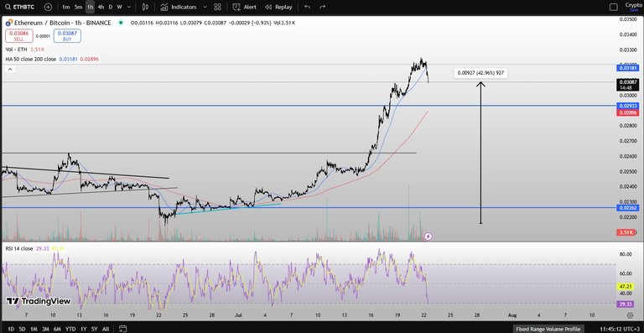Select the MA 50 close 200 close legend
The width and height of the screenshot is (644, 333).
(31, 59)
